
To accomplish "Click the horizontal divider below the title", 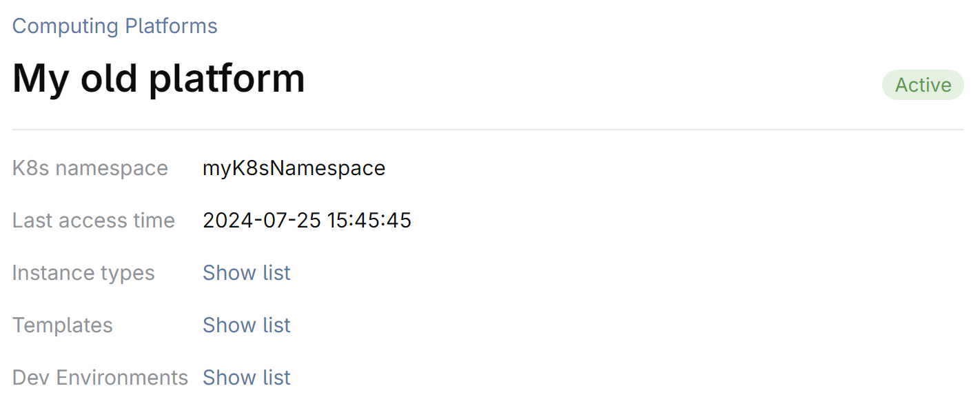I will (x=488, y=130).
